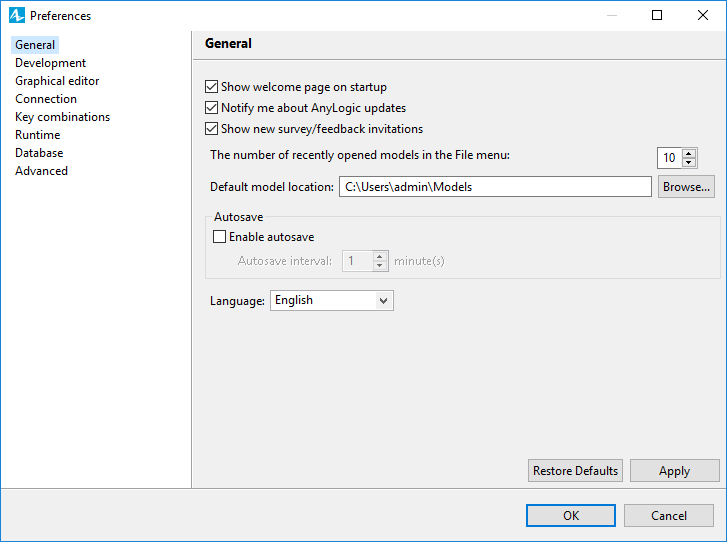Disable Show new survey/feedback invitations
This screenshot has height=542, width=727.
tap(211, 128)
